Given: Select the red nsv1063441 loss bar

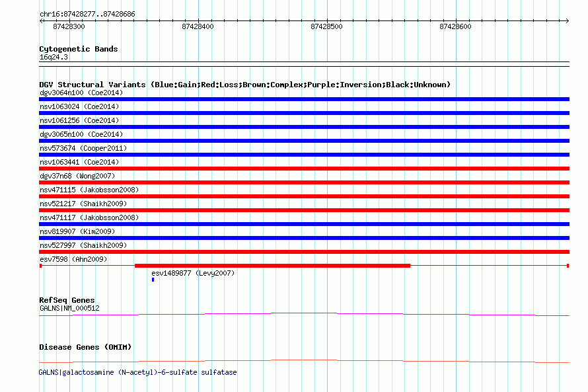Looking at the screenshot, I should pyautogui.click(x=304, y=169).
